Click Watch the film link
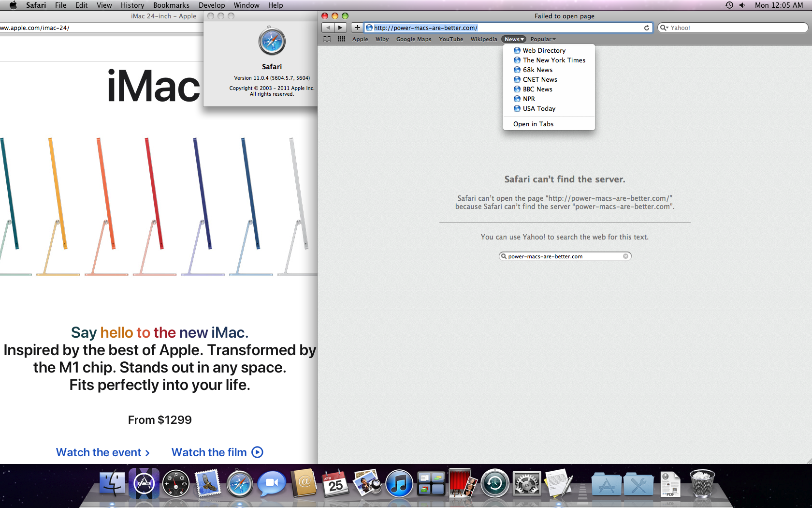The width and height of the screenshot is (812, 508). (x=217, y=452)
